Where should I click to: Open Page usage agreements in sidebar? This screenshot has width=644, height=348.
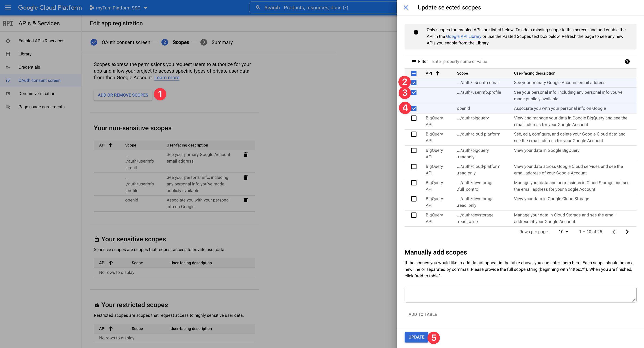(x=41, y=107)
